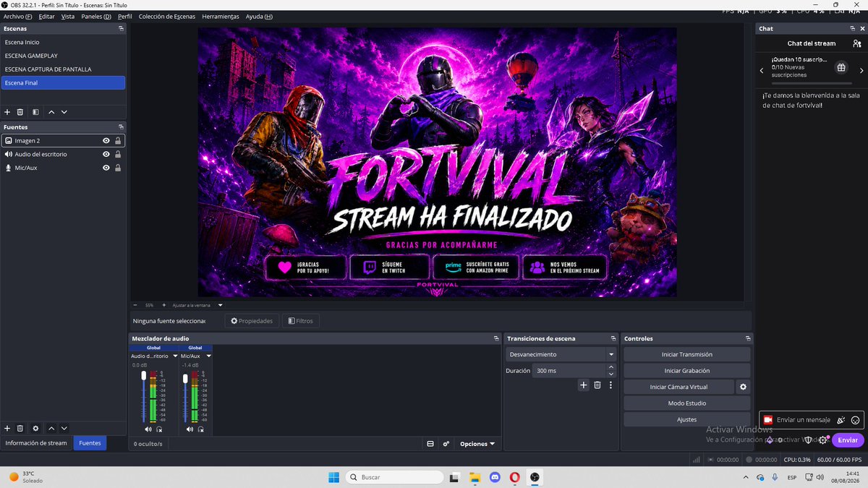This screenshot has height=488, width=868.
Task: Undock the Controles panel
Action: [748, 338]
